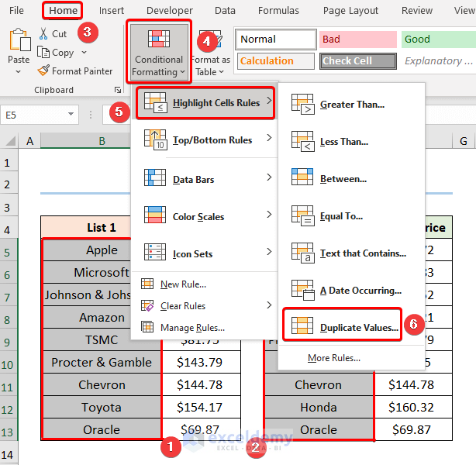This screenshot has width=476, height=465.
Task: Open the Format as Table dropdown
Action: coord(221,72)
